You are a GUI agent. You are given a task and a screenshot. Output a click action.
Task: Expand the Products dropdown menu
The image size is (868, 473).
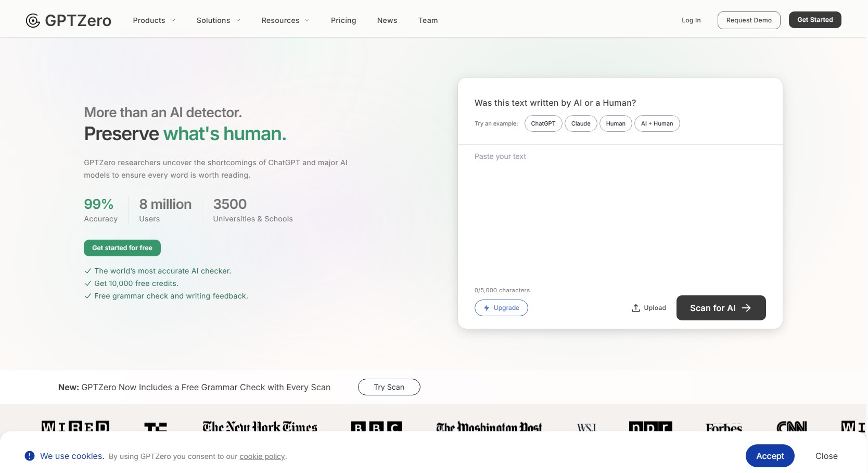(x=154, y=20)
